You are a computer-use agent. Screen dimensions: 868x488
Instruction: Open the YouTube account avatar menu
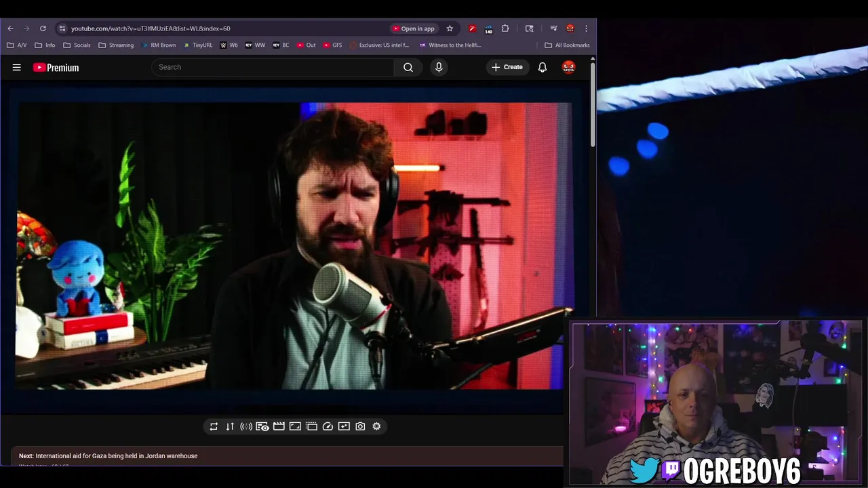569,67
